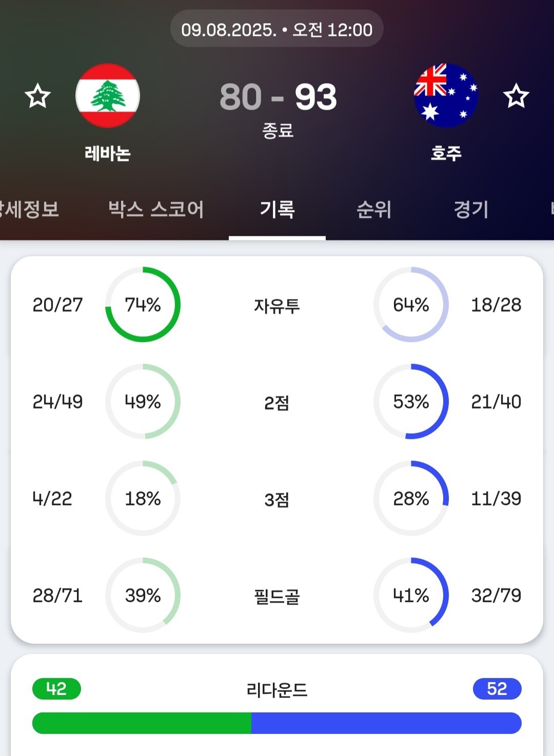Click the 레바논 team name
Image resolution: width=554 pixels, height=756 pixels.
pyautogui.click(x=108, y=153)
